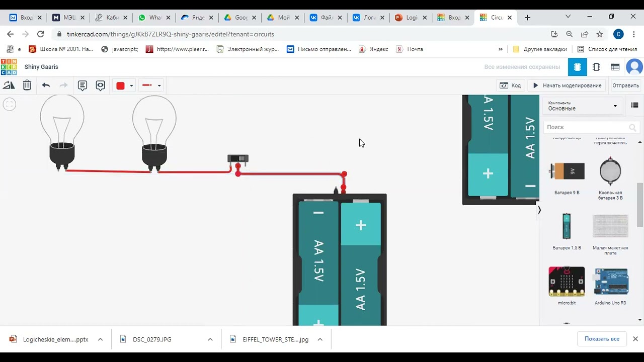This screenshot has height=362, width=644.
Task: Open the Яндекс bookmark
Action: (x=373, y=49)
